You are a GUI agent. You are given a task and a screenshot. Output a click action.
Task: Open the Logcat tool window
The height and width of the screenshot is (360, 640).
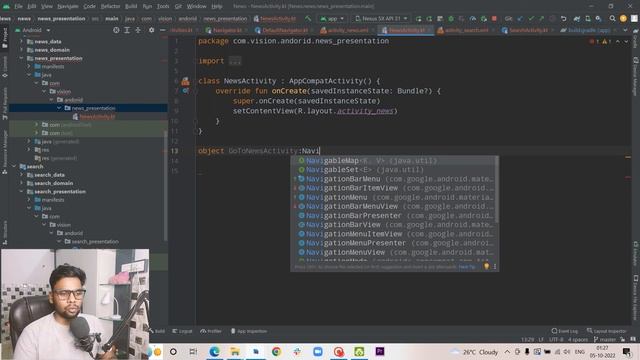(182, 331)
